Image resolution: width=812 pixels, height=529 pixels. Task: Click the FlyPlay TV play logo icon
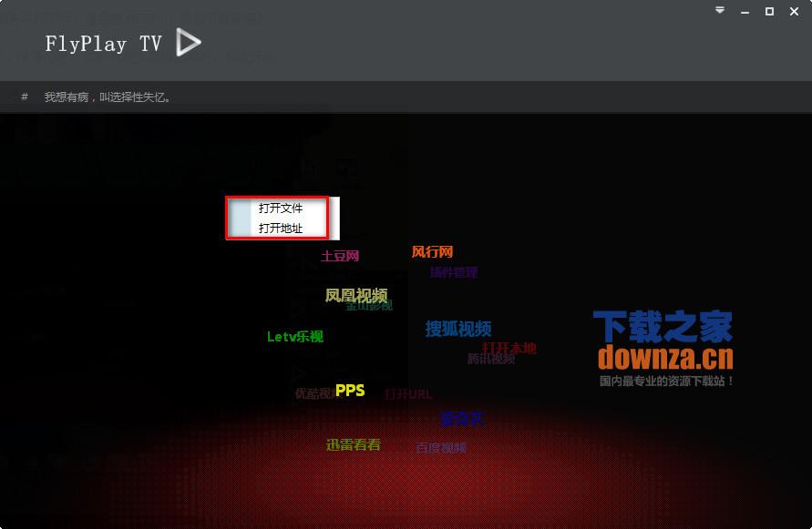coord(188,42)
